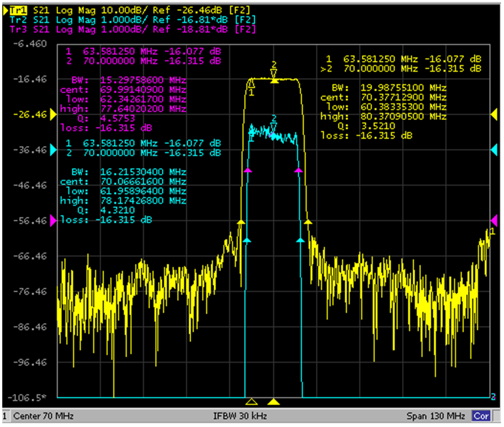The height and width of the screenshot is (427, 504).
Task: Click active marker 2 readout at top right
Action: click(x=401, y=69)
